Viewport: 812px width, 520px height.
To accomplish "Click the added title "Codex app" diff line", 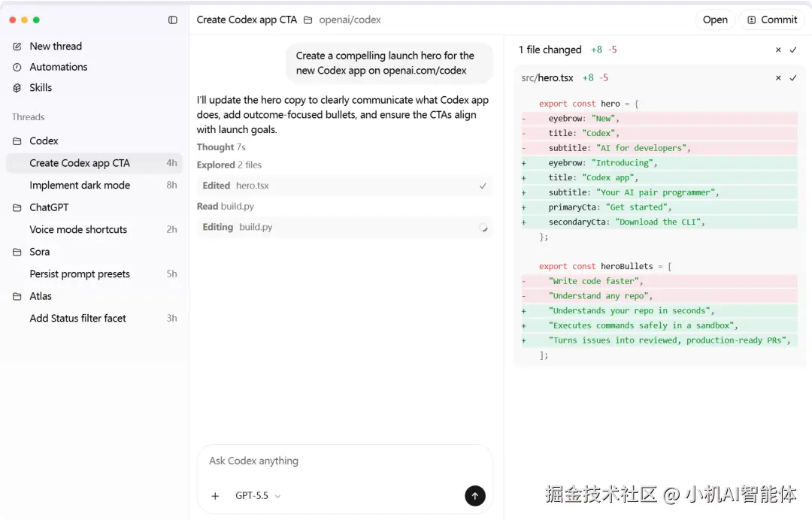I will pos(659,177).
